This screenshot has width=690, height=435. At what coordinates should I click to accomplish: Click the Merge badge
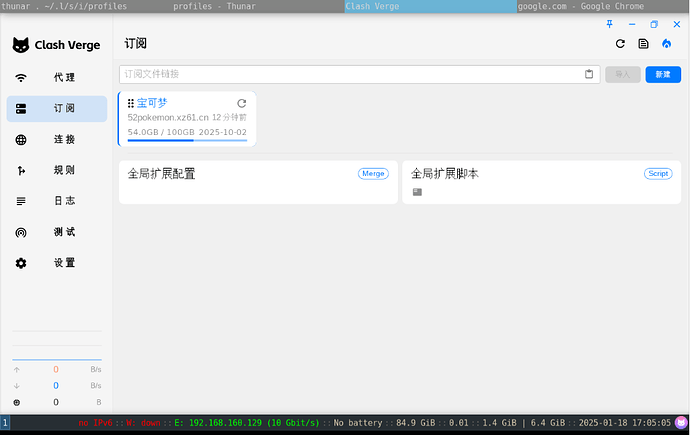[373, 174]
